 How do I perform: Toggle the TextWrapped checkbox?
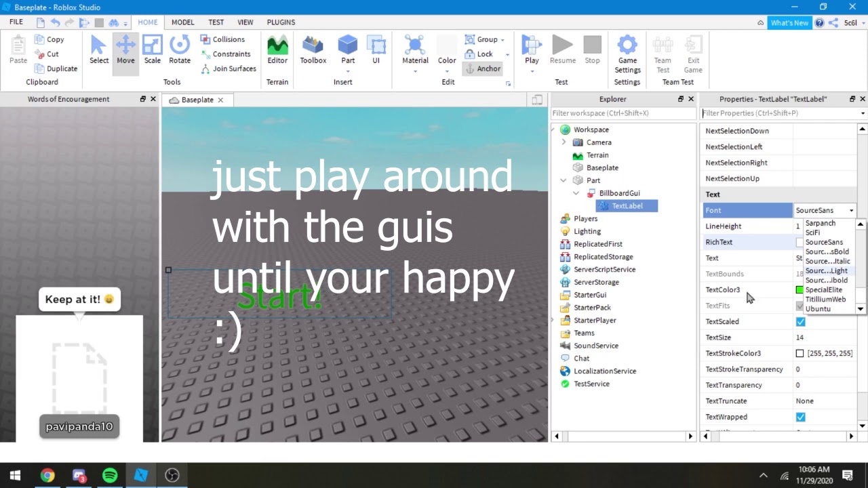(800, 417)
